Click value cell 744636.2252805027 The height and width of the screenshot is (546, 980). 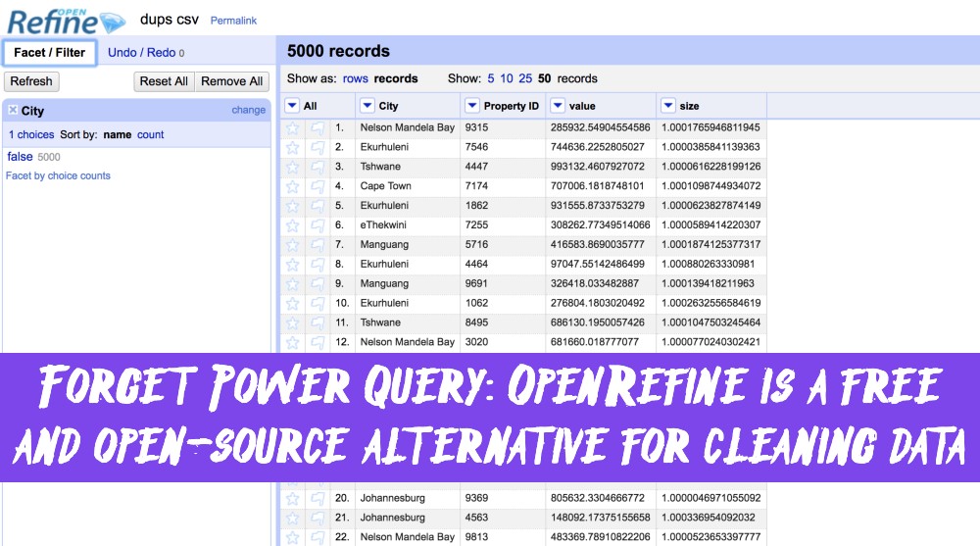pos(598,147)
